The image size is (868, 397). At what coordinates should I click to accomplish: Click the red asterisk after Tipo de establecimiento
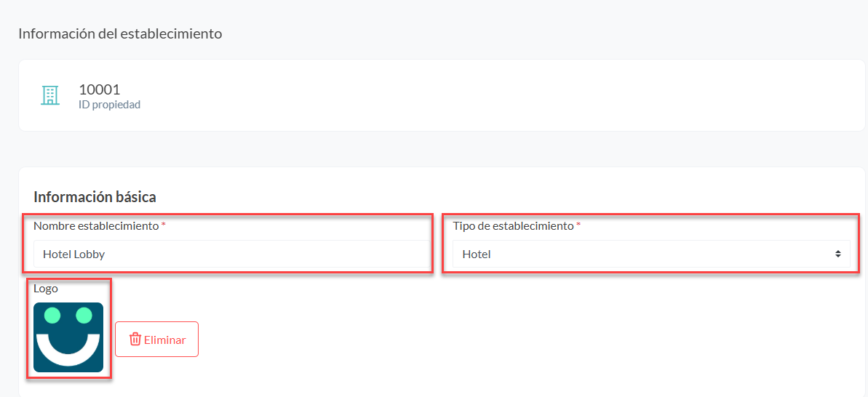click(578, 225)
